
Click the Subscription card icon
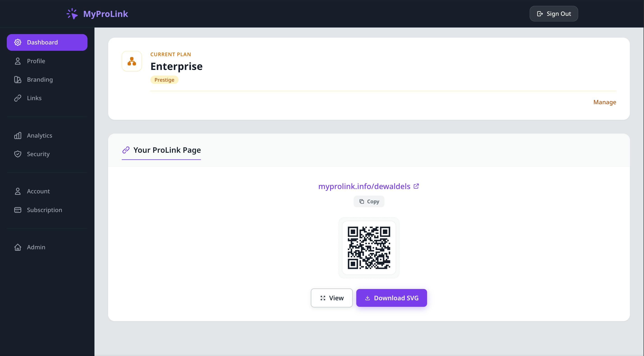(18, 210)
